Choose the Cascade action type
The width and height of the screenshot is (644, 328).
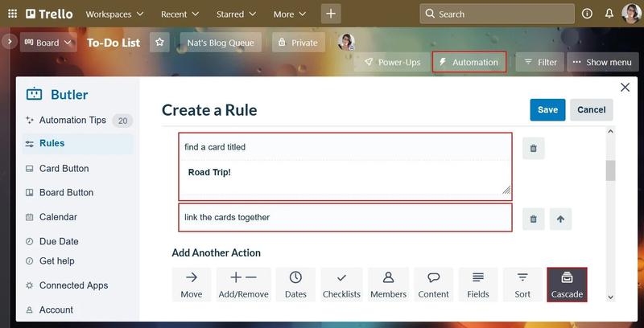pyautogui.click(x=567, y=285)
